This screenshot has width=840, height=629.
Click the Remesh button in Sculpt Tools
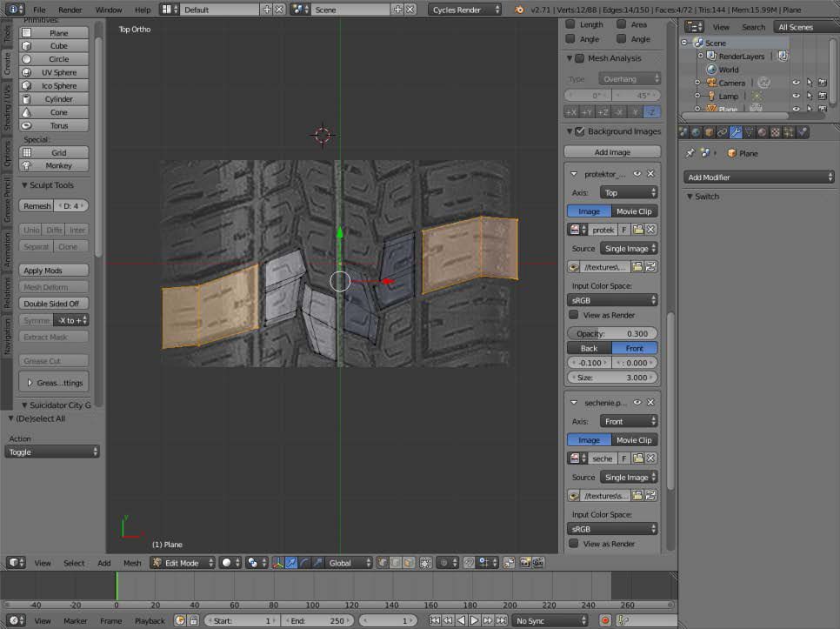click(x=37, y=206)
